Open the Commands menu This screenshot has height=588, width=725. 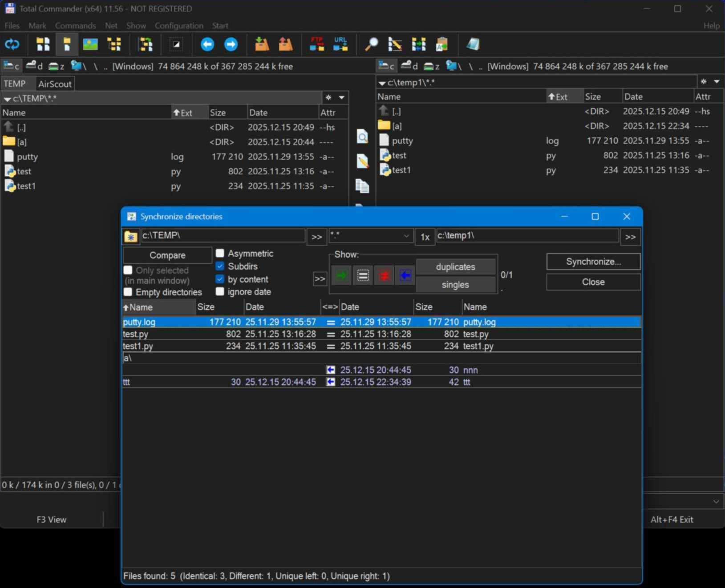coord(75,26)
